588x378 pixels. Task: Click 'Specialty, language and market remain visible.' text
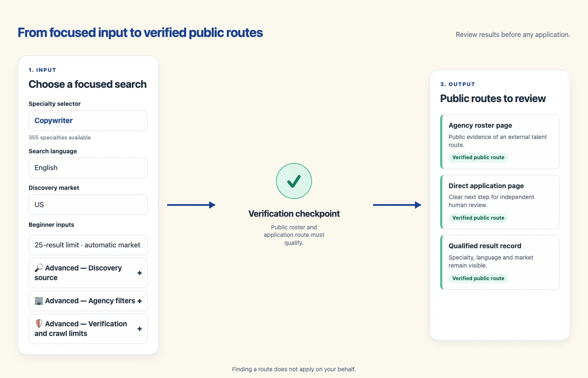[x=491, y=261]
